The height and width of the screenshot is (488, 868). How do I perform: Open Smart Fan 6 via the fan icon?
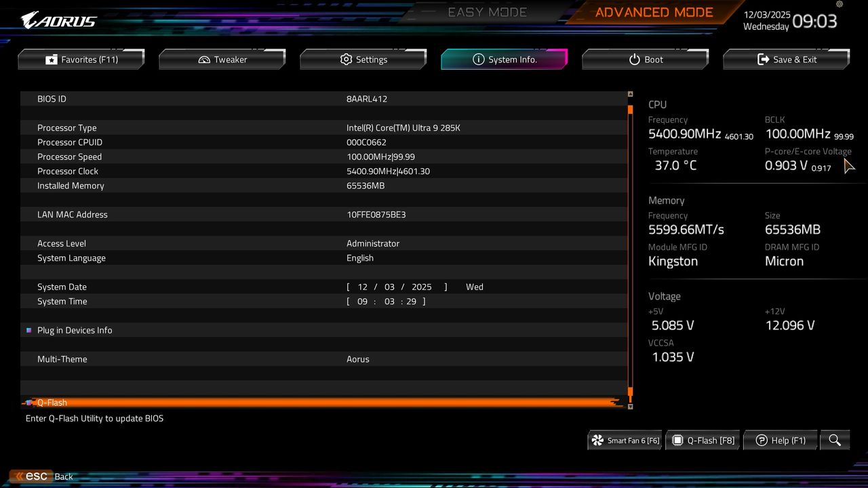click(x=597, y=440)
